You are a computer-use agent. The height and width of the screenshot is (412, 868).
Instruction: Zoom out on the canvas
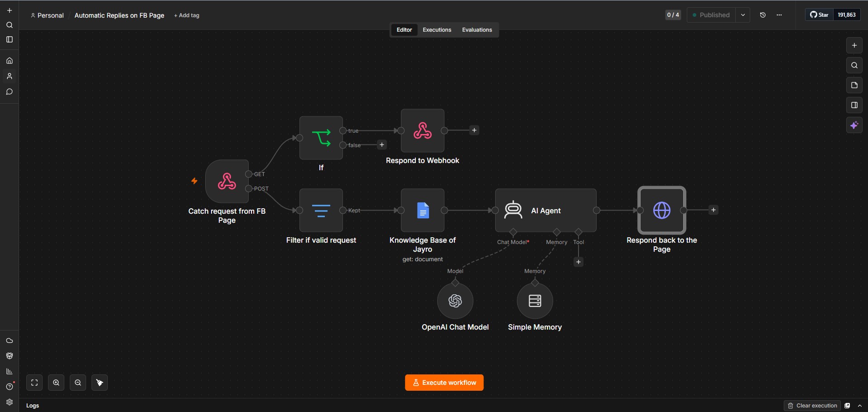pos(78,383)
